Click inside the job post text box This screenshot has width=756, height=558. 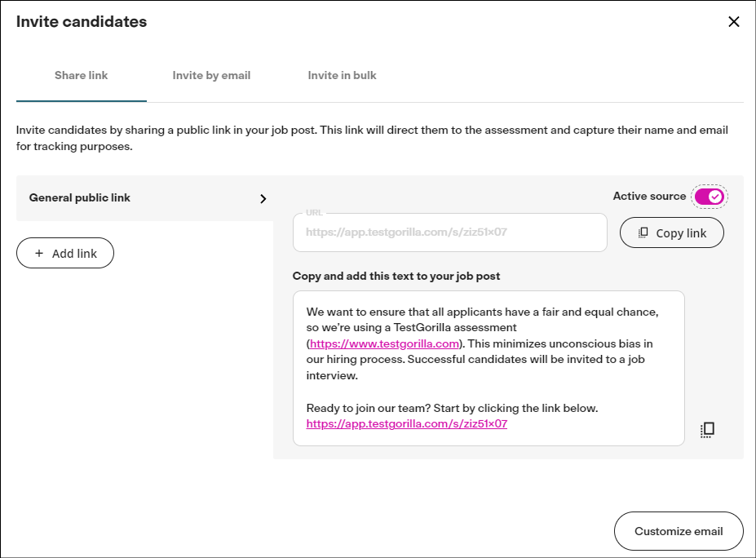pyautogui.click(x=489, y=368)
